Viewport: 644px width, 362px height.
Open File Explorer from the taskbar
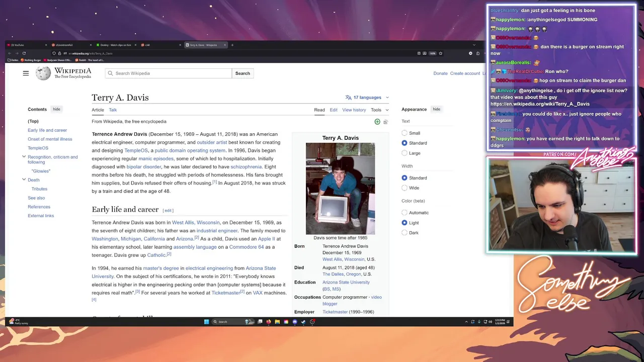coord(277,322)
